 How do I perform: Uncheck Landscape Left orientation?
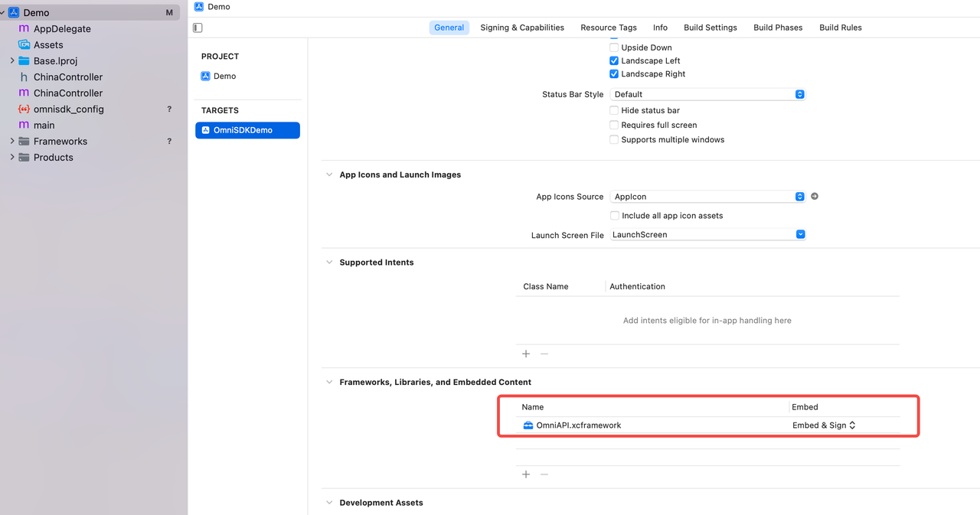coord(614,60)
